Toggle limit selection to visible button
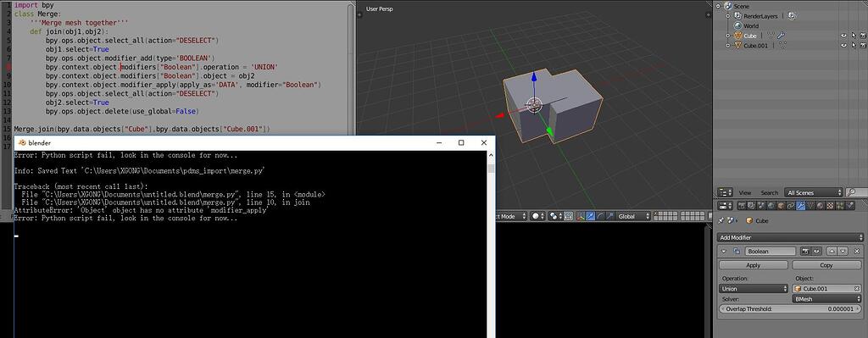Viewport: 868px width, 338px height. (568, 216)
